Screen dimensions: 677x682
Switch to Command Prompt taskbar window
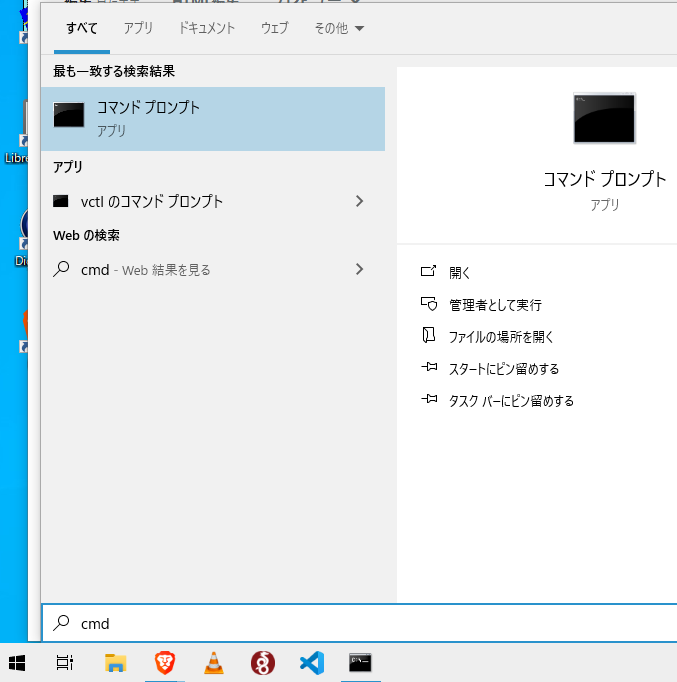[x=360, y=663]
